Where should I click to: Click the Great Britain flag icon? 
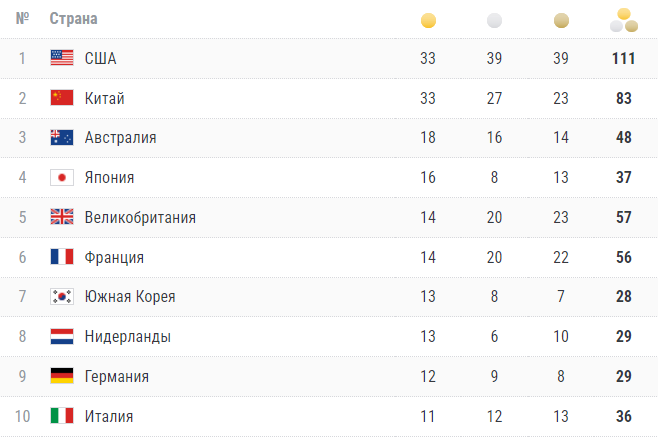[62, 217]
